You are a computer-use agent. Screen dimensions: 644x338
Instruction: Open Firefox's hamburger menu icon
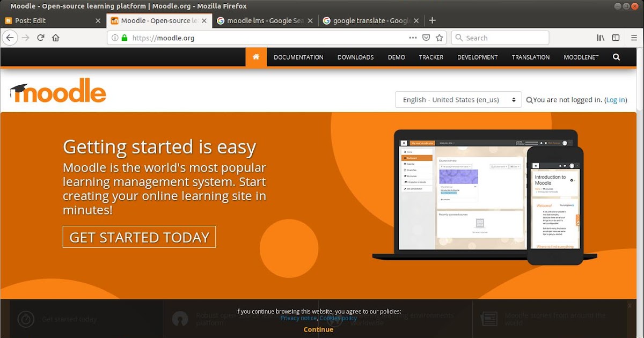pos(633,38)
